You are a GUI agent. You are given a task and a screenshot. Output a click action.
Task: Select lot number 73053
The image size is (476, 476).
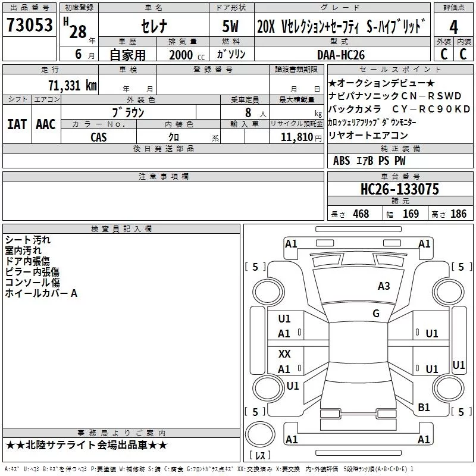coord(30,25)
